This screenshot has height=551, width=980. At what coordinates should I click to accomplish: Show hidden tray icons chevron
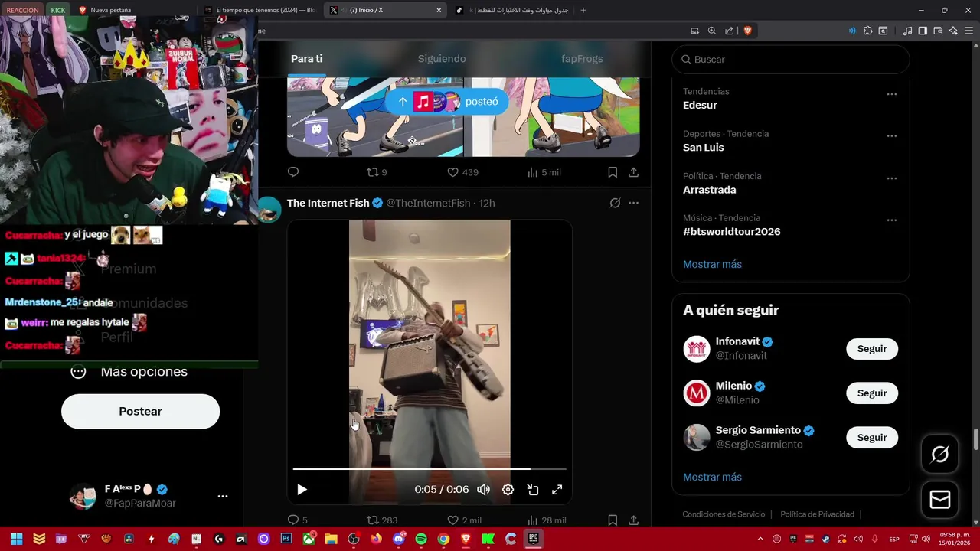tap(760, 539)
